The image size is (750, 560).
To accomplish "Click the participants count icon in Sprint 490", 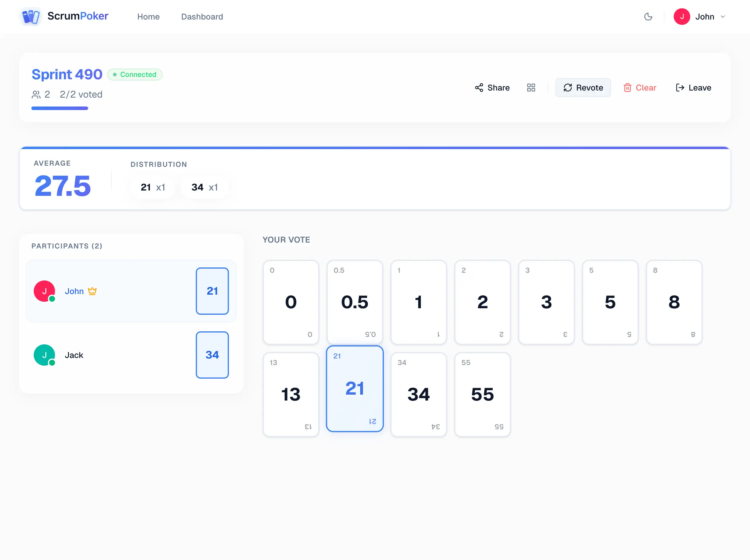I will (37, 95).
